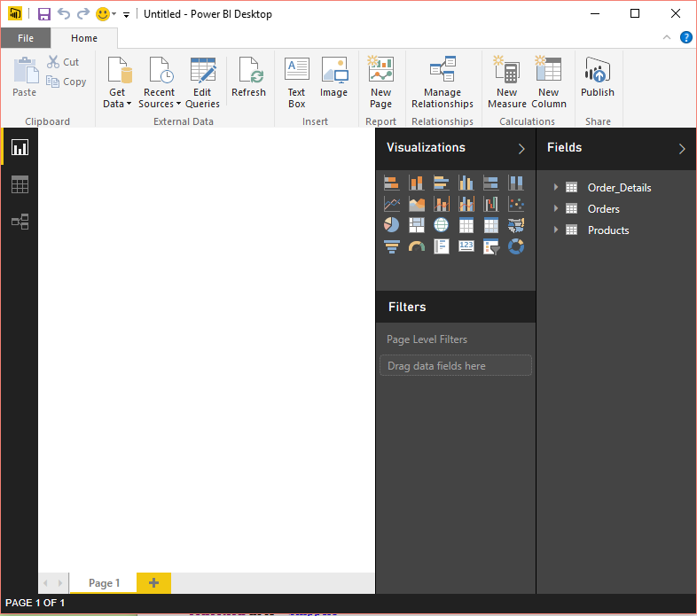Screen dimensions: 697x616
Task: Click Cut in the Clipboard group
Action: tap(63, 62)
